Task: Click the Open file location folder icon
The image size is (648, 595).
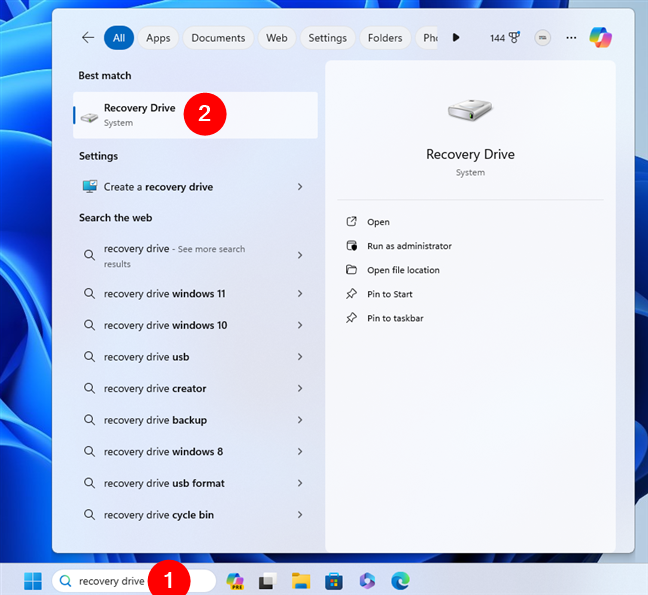Action: coord(351,269)
